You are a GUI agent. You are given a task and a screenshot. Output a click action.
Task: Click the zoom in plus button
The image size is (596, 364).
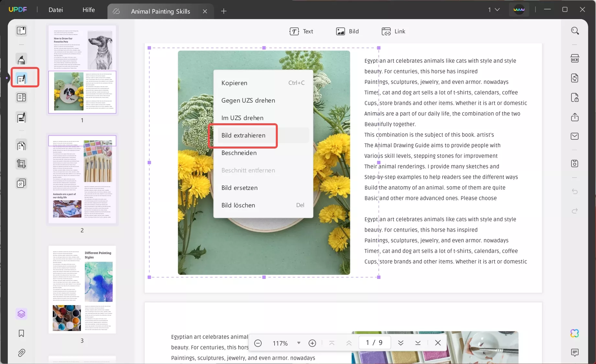[x=312, y=343]
